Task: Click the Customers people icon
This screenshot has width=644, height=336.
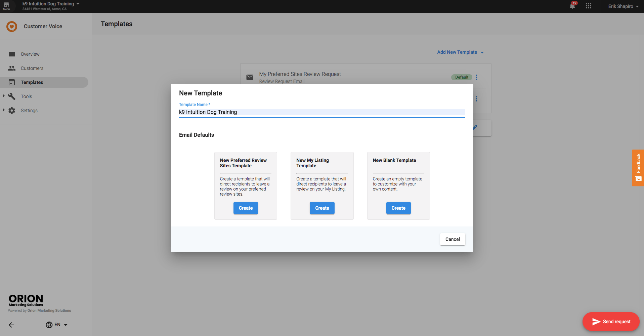Action: coord(12,68)
